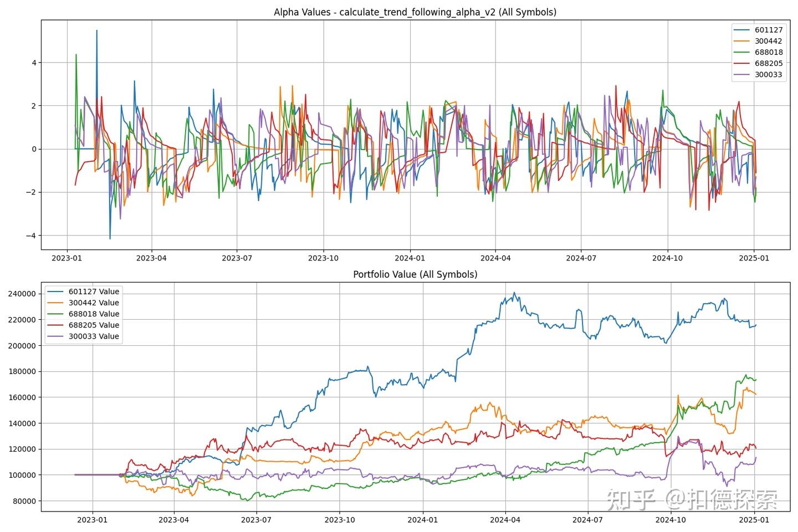Click the "Portfolio Value (All Symbols)" chart title
Image resolution: width=798 pixels, height=532 pixels.
tap(415, 274)
